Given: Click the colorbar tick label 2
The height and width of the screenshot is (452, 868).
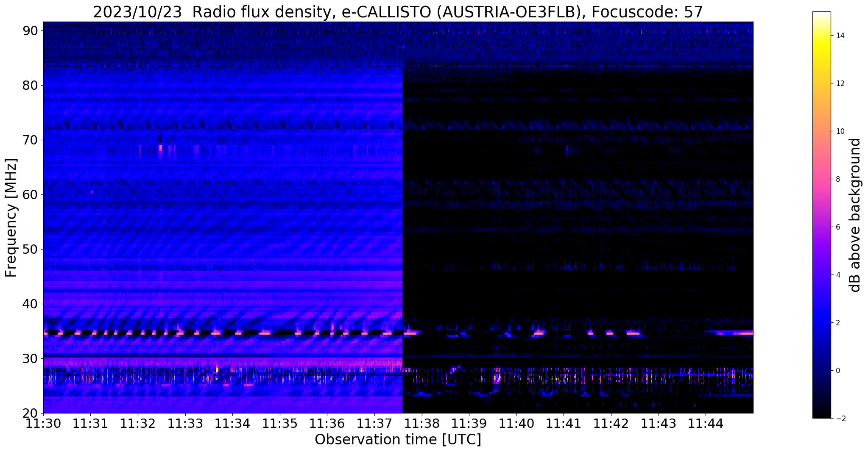Looking at the screenshot, I should coord(837,323).
